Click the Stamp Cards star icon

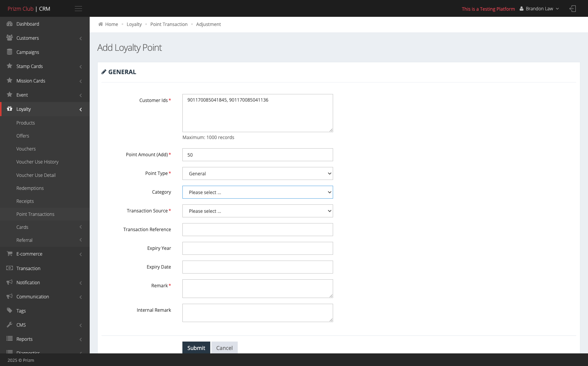click(x=10, y=66)
